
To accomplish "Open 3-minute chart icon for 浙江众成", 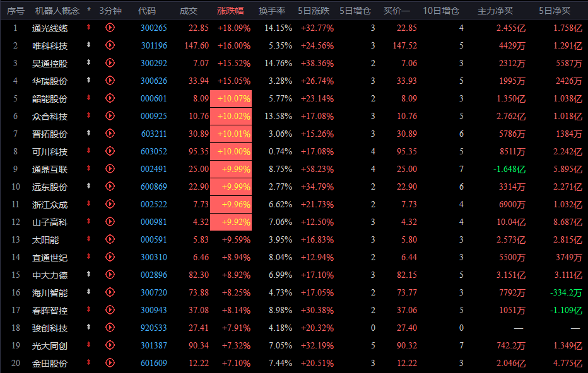I will pos(110,204).
